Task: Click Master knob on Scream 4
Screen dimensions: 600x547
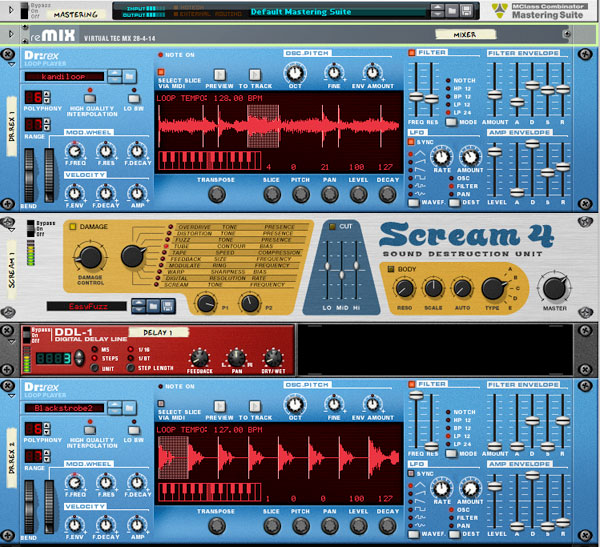Action: point(554,288)
